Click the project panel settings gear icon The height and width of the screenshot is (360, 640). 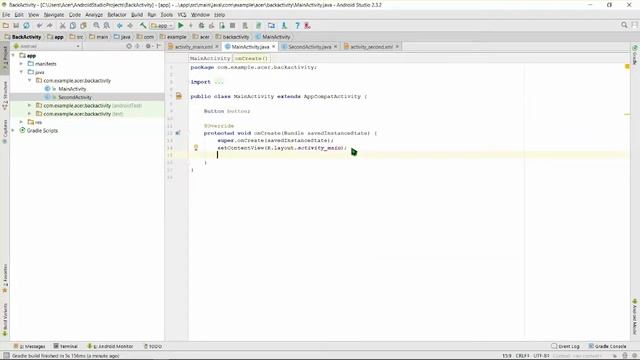click(x=148, y=46)
